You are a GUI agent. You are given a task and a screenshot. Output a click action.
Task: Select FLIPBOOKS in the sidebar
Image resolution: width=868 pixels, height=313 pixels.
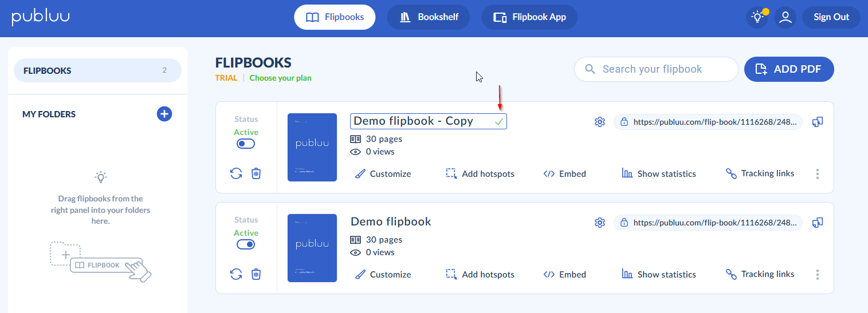pos(97,70)
